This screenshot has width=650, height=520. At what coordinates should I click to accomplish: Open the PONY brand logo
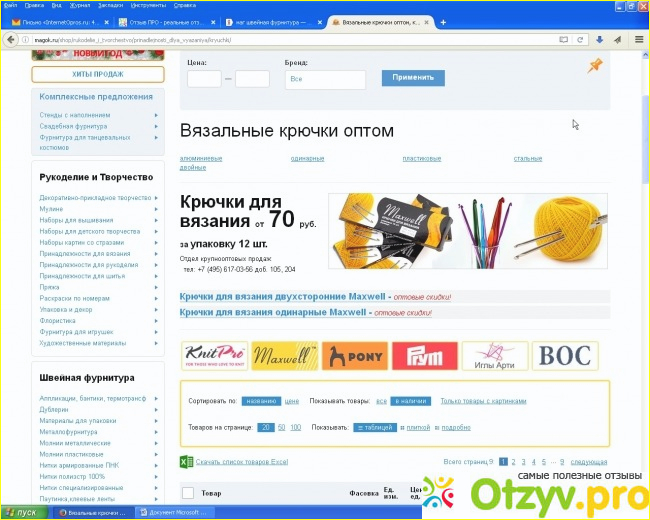(x=353, y=355)
